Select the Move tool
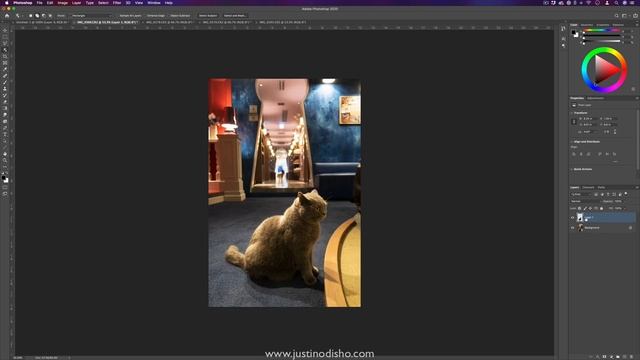Image resolution: width=640 pixels, height=360 pixels. point(5,30)
